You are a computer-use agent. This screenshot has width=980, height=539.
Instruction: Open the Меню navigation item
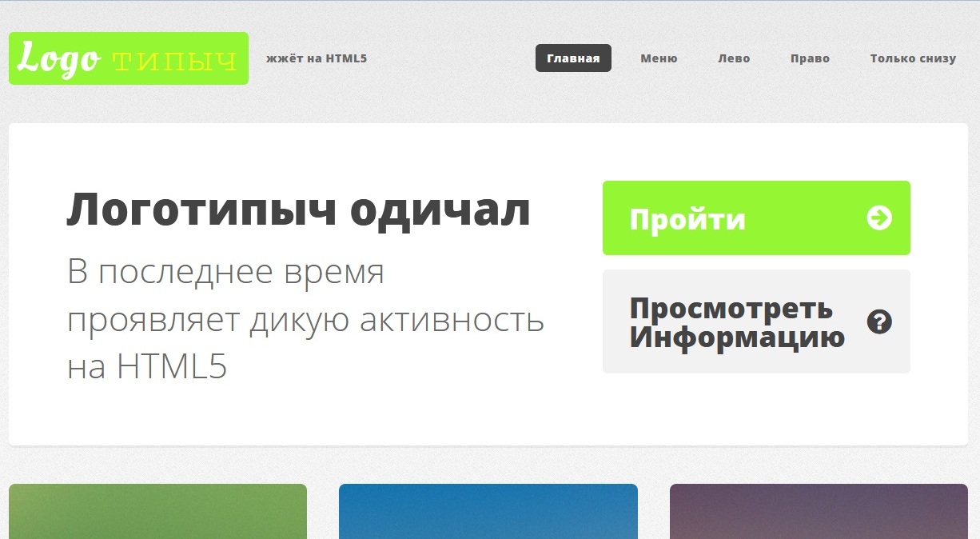[659, 58]
